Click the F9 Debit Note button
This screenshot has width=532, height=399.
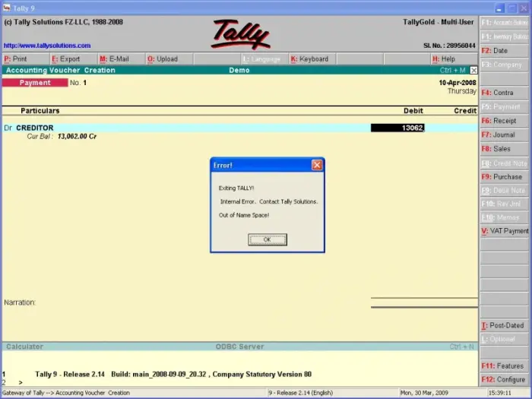point(505,191)
